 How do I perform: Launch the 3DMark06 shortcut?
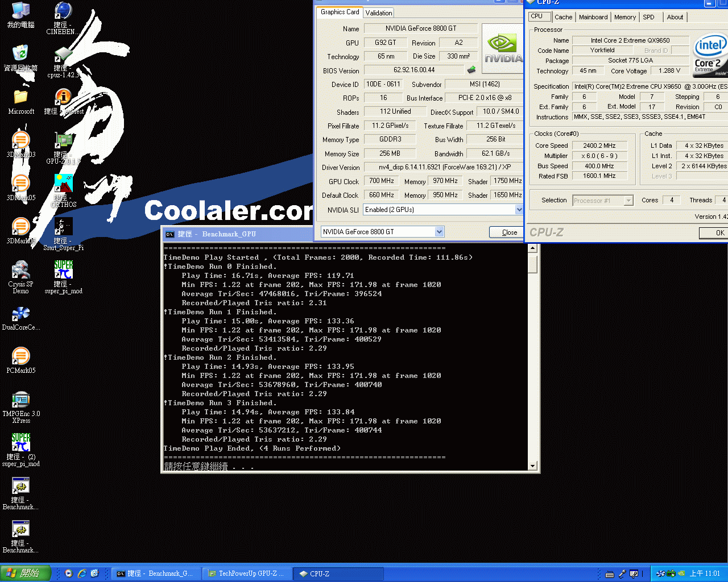20,231
